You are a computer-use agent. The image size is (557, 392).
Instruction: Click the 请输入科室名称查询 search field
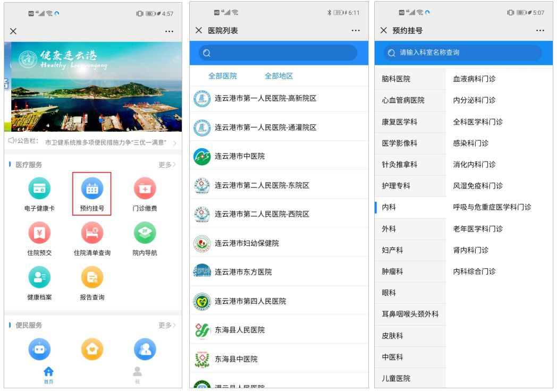tap(463, 53)
